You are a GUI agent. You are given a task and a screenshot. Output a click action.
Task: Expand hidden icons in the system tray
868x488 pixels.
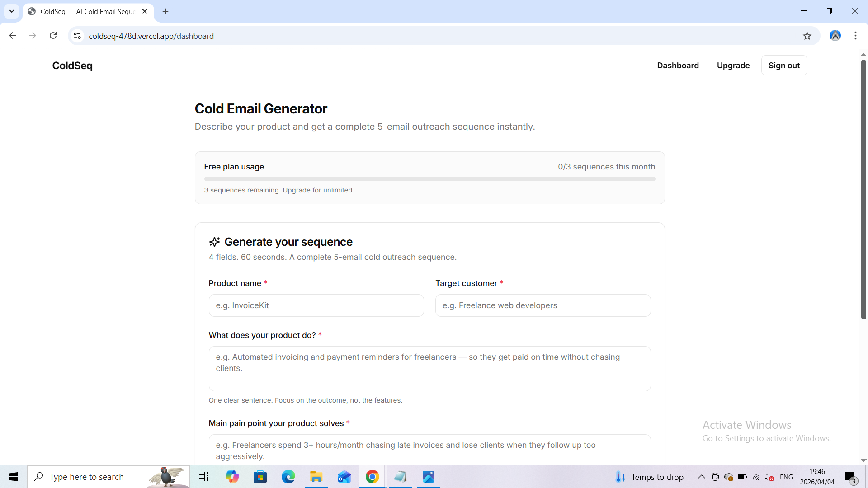point(701,477)
